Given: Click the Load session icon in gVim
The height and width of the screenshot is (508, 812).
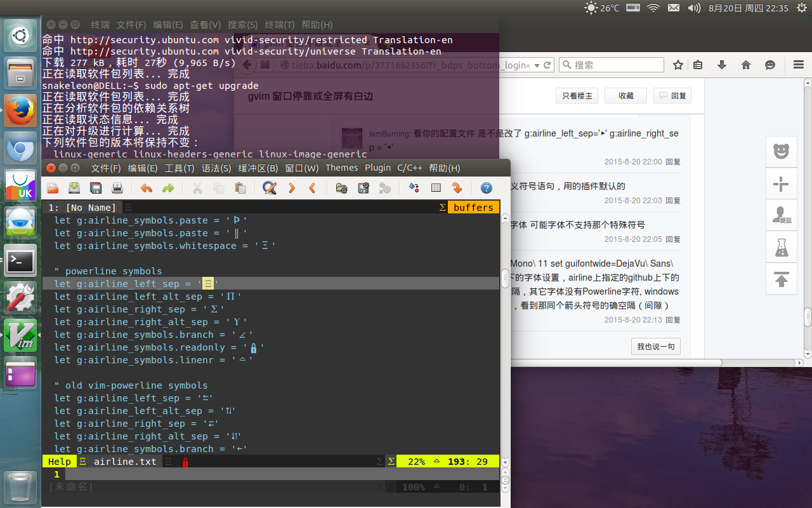Looking at the screenshot, I should click(x=342, y=188).
